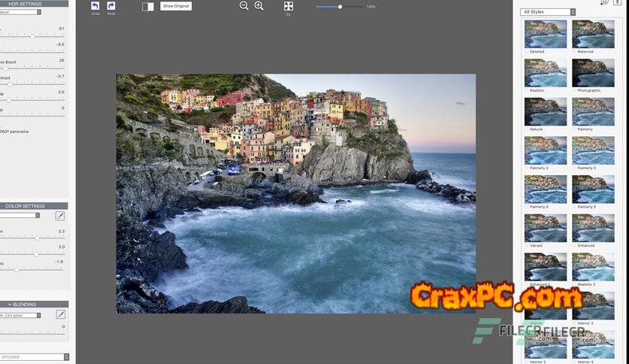The width and height of the screenshot is (629, 364).
Task: Fit the image to the window
Action: click(x=288, y=6)
